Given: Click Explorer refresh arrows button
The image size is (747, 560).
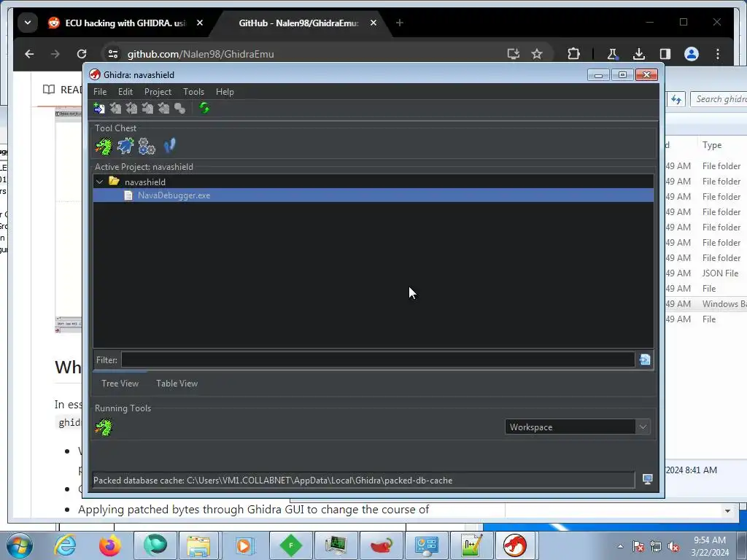Looking at the screenshot, I should coord(676,99).
